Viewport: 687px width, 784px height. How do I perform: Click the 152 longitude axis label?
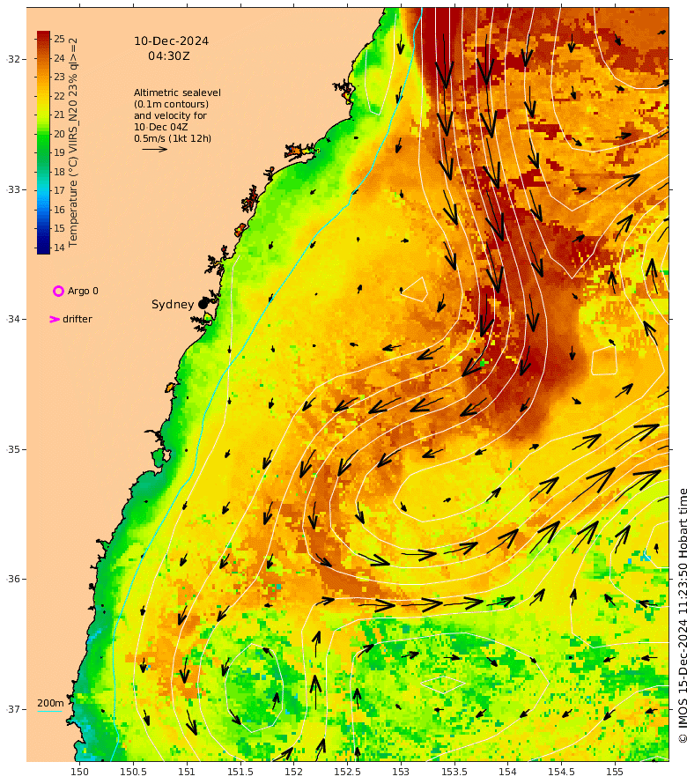[x=293, y=772]
